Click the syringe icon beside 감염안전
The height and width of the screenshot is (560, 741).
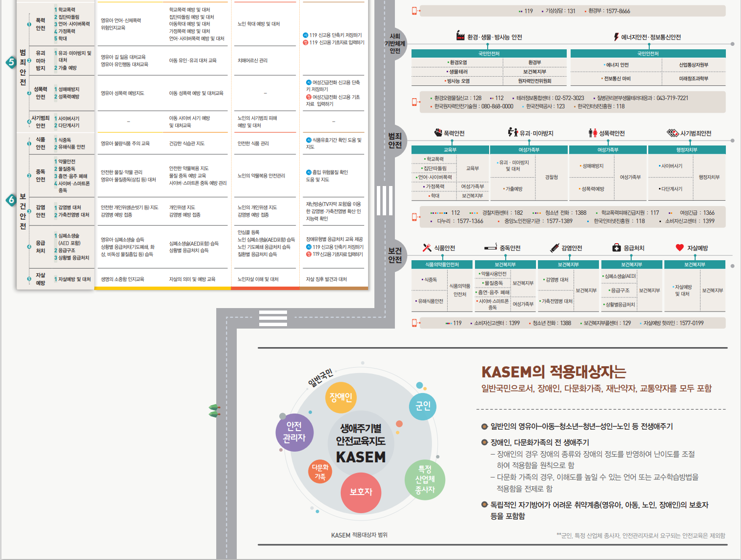point(555,248)
